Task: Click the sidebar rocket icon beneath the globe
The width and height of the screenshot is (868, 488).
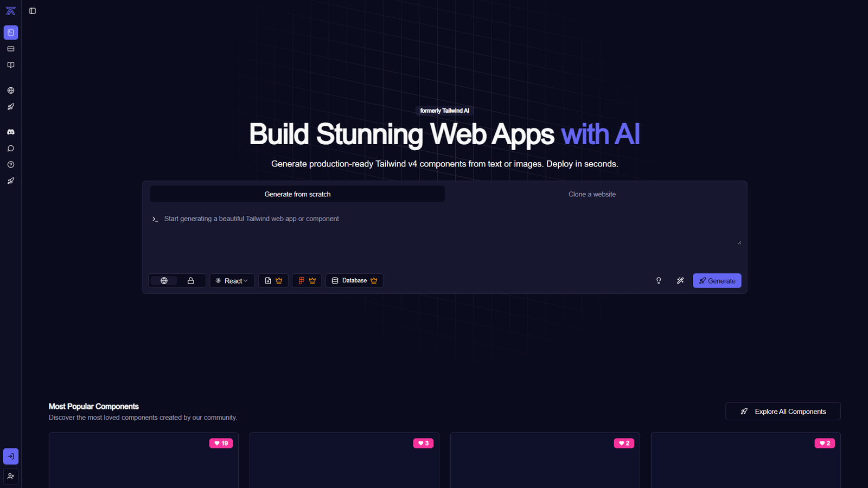Action: 11,107
